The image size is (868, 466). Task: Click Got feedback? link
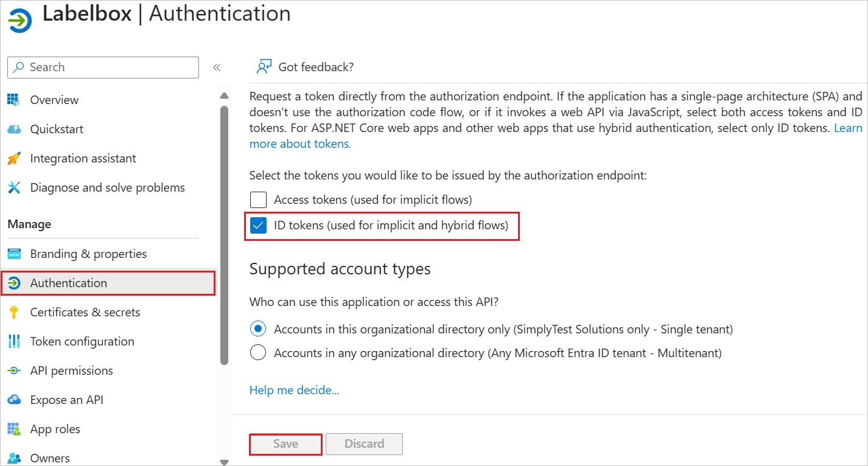(x=316, y=67)
